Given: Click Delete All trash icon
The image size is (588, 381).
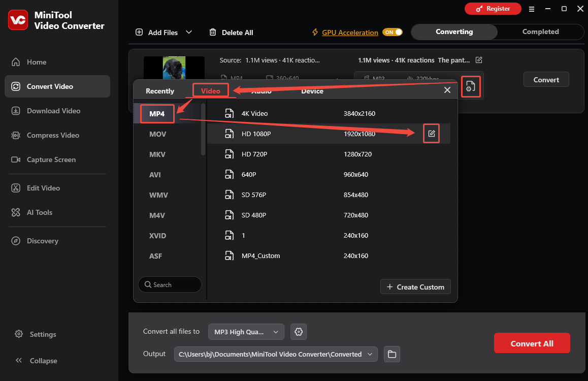Looking at the screenshot, I should (x=213, y=32).
